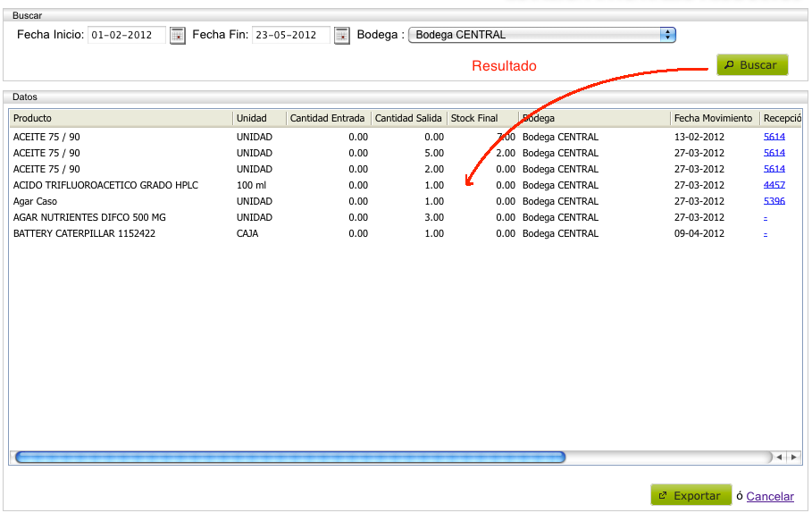
Task: Select the Agar Caso product cell
Action: pos(35,201)
